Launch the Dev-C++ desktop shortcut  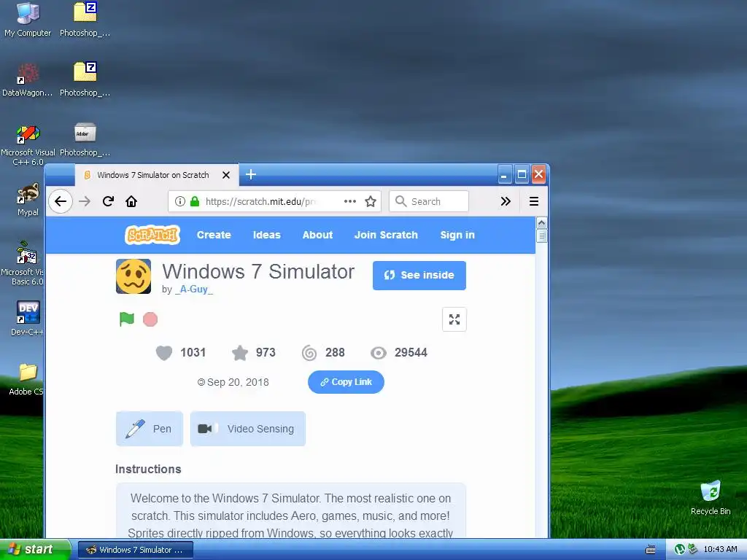click(x=27, y=318)
